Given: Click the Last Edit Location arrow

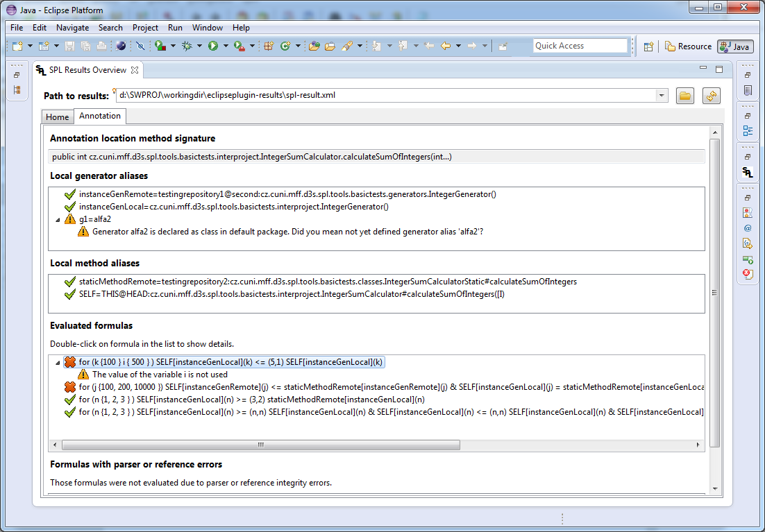Looking at the screenshot, I should coord(429,46).
